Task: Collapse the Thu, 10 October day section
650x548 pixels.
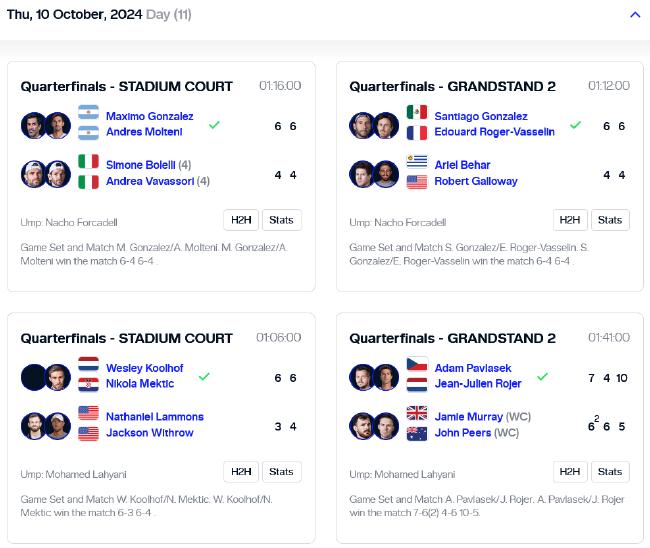Action: (635, 15)
